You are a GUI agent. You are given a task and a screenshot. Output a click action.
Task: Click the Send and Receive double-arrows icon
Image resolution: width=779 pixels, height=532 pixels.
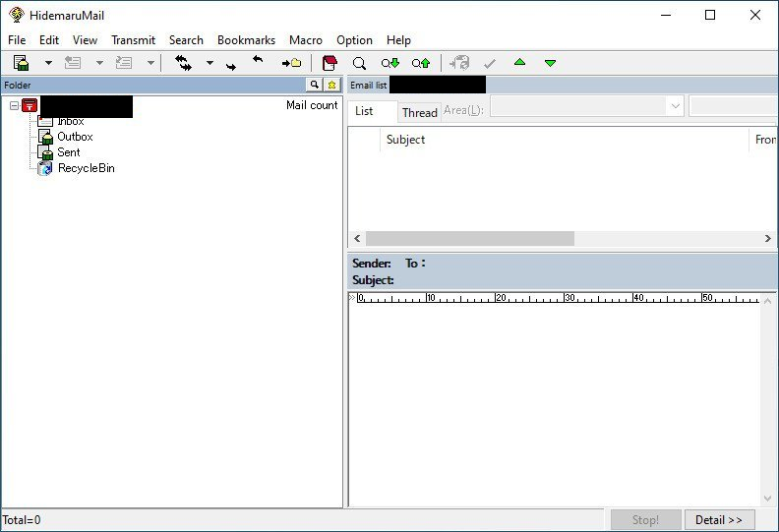[183, 63]
